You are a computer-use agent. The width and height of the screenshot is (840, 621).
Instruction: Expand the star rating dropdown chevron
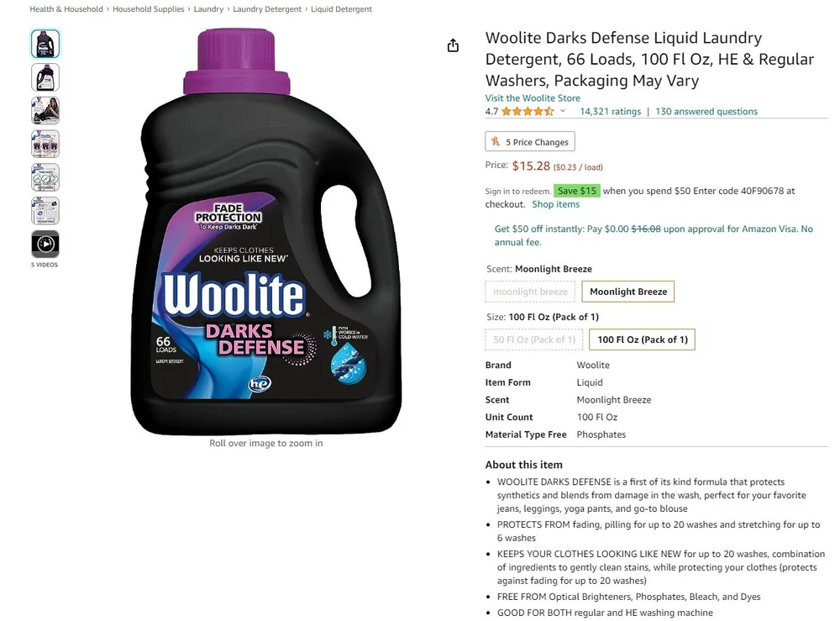coord(563,111)
